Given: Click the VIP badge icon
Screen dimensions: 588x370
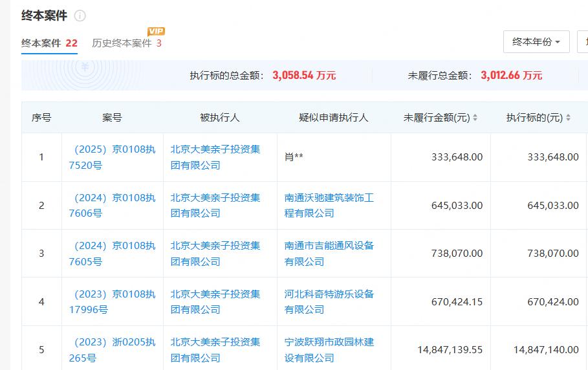Looking at the screenshot, I should pos(157,32).
